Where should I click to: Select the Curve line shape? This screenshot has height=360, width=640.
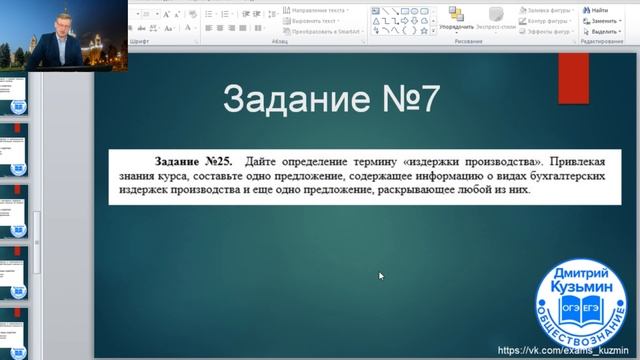[385, 31]
